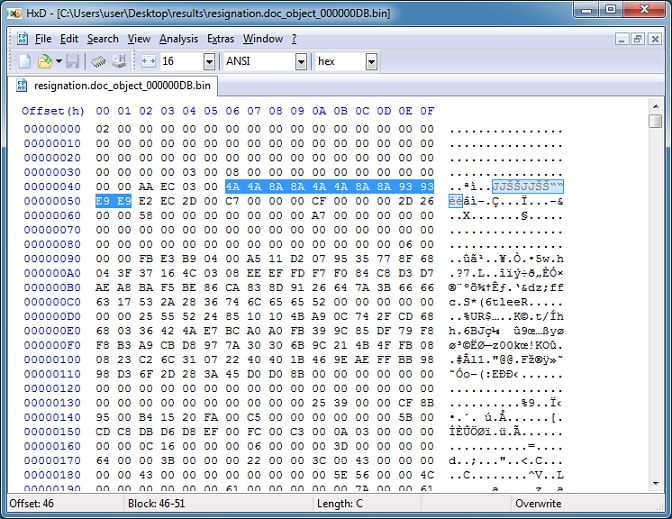The height and width of the screenshot is (519, 672).
Task: Click the scrollbar down arrow
Action: click(655, 483)
